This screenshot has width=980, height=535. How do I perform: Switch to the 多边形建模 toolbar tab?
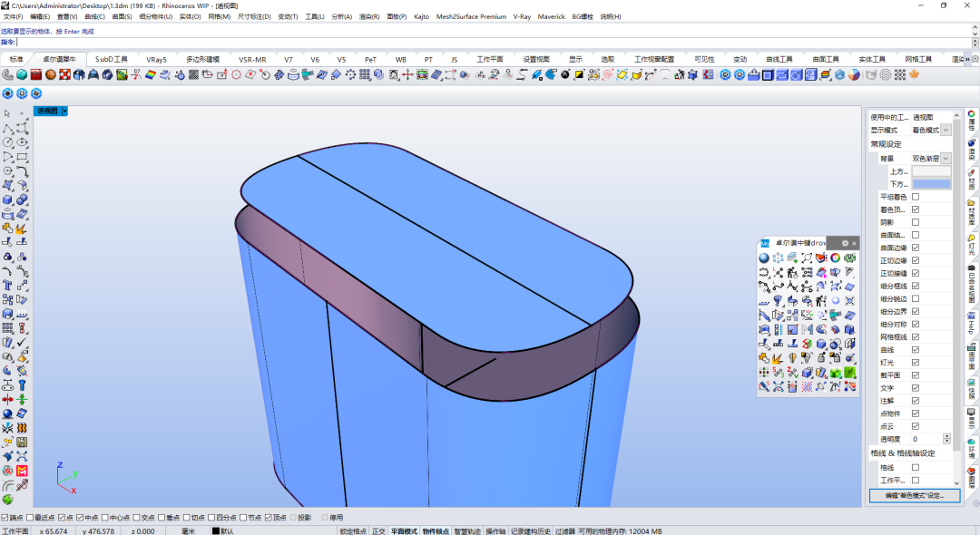point(202,59)
